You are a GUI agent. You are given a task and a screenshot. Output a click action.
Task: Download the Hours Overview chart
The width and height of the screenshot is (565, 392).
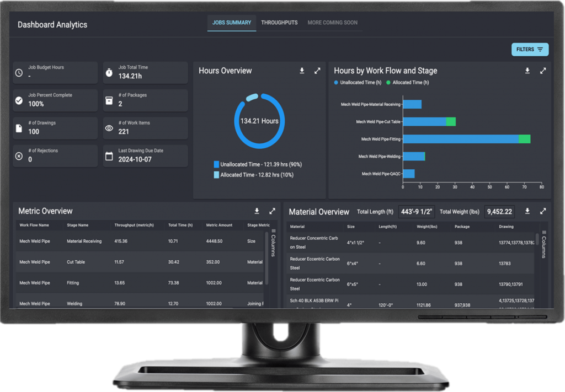[302, 71]
